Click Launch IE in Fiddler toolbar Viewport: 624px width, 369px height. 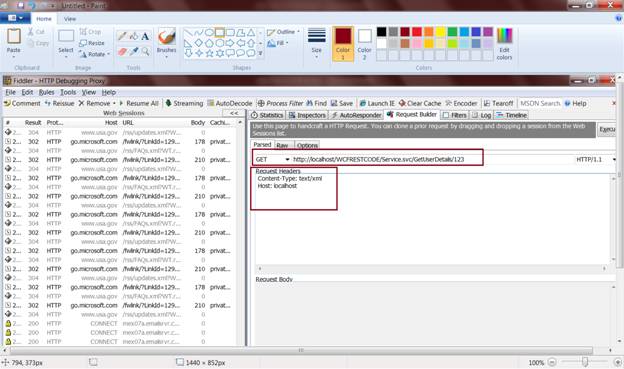(377, 103)
